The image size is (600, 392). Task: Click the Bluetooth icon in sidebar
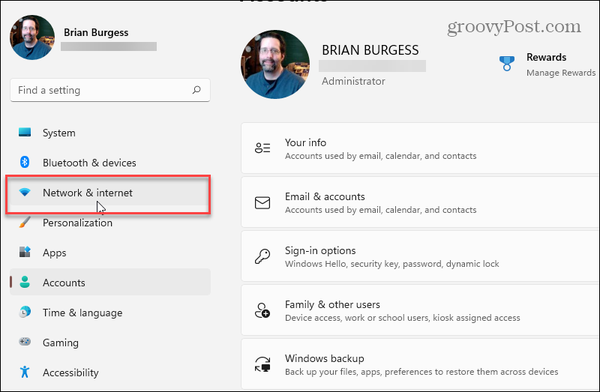pos(25,162)
